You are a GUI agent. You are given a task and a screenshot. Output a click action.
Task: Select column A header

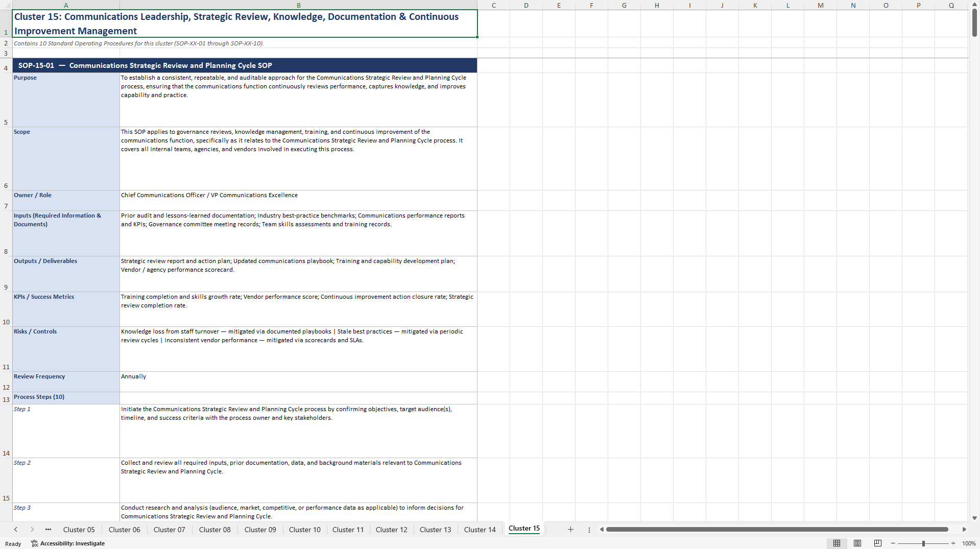pos(66,5)
